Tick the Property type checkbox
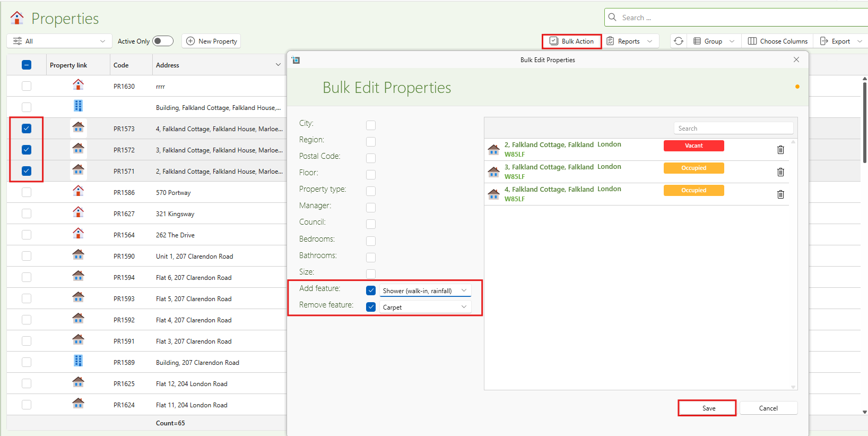The image size is (868, 436). (371, 191)
